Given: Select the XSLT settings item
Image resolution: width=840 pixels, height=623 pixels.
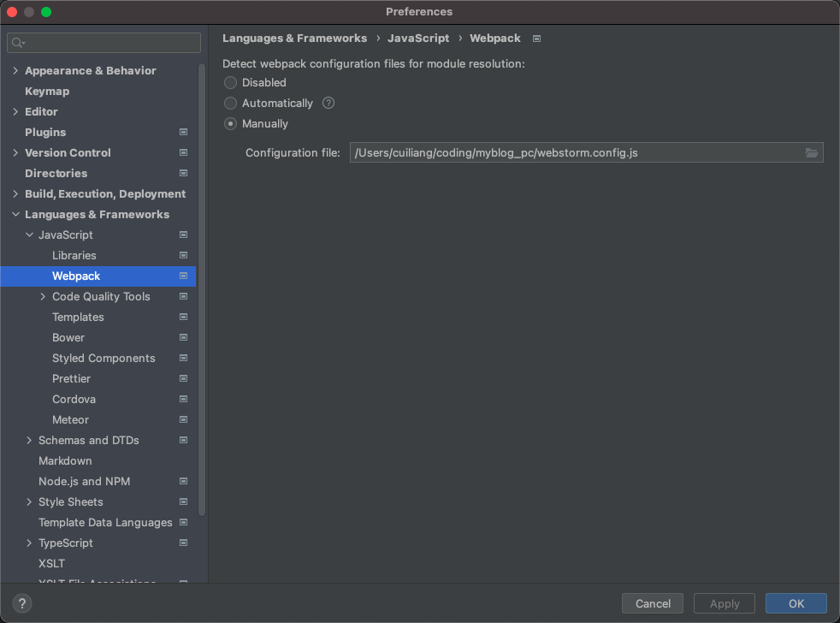Looking at the screenshot, I should tap(51, 563).
